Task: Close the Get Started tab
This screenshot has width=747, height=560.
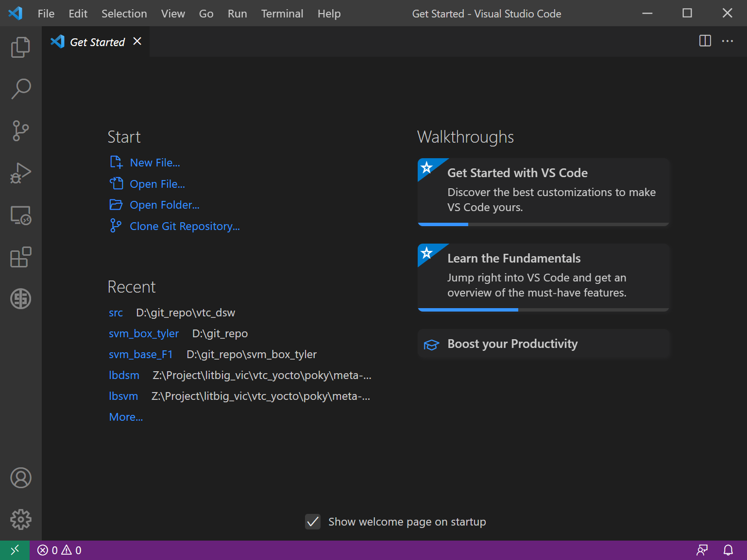Action: coord(137,41)
